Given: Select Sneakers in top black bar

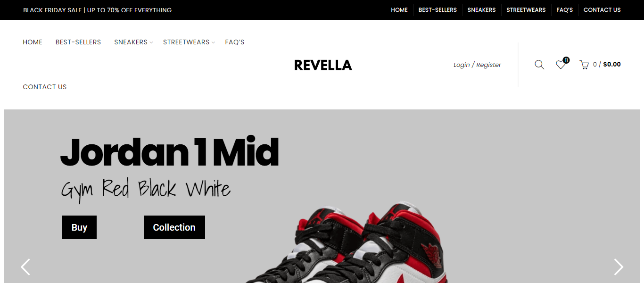Looking at the screenshot, I should coord(481,10).
